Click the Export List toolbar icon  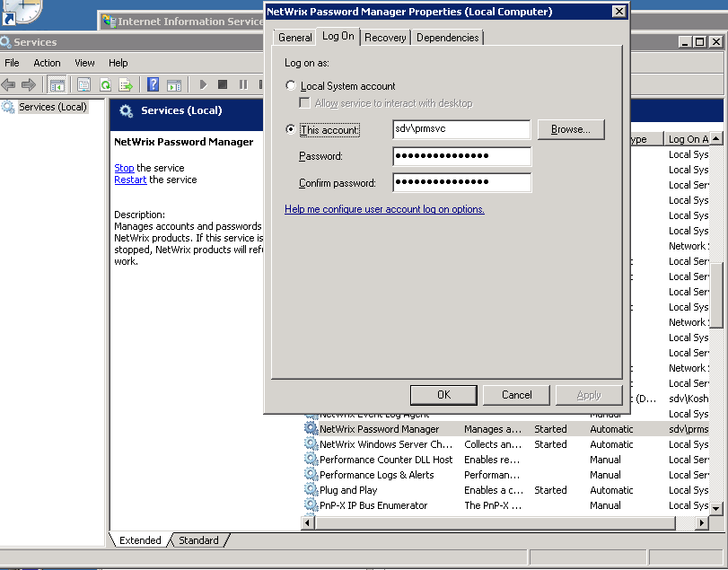tap(126, 84)
